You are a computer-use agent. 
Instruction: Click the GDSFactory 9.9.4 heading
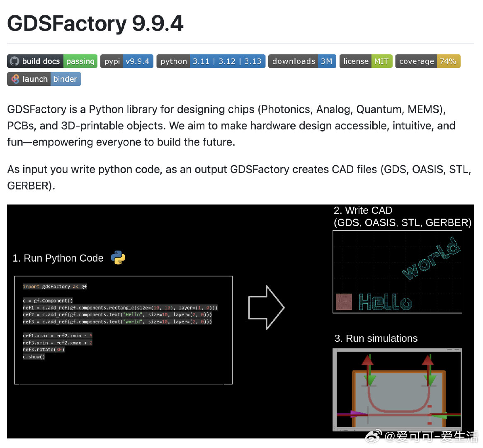click(95, 23)
